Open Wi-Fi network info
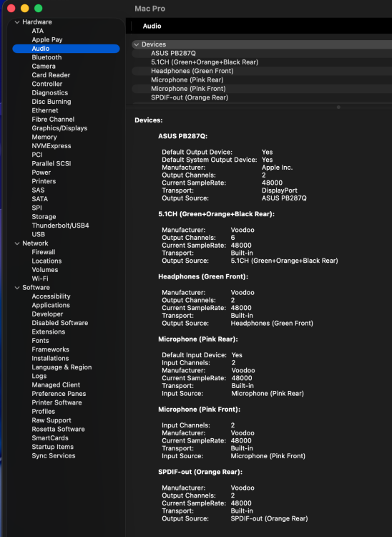Viewport: 392px width, 537px height. coord(40,279)
